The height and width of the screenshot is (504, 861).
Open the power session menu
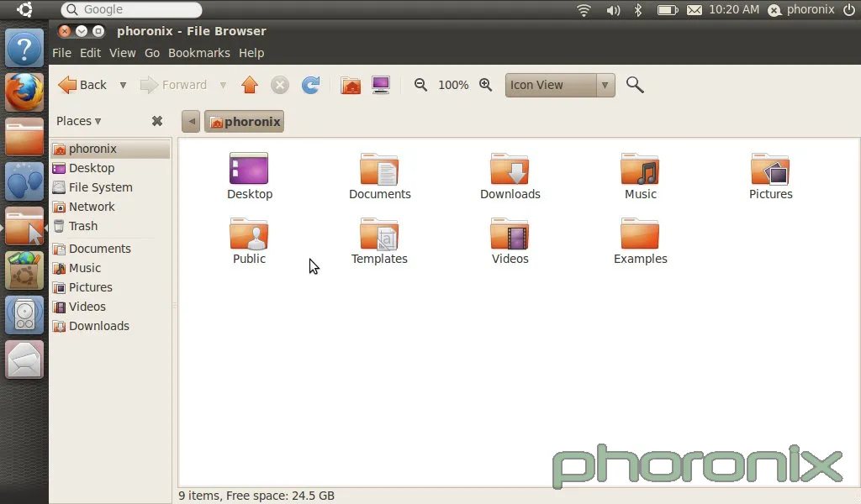point(849,9)
